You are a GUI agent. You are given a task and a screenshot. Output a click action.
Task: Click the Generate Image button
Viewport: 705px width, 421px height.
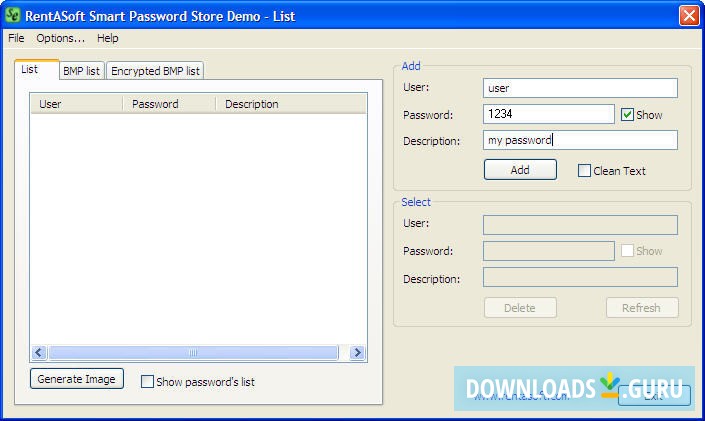(77, 379)
